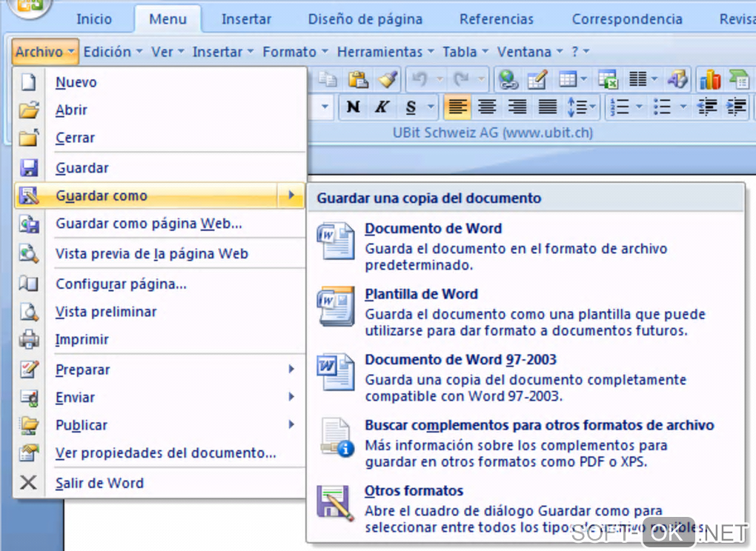Save as Plantilla de Word

point(525,312)
